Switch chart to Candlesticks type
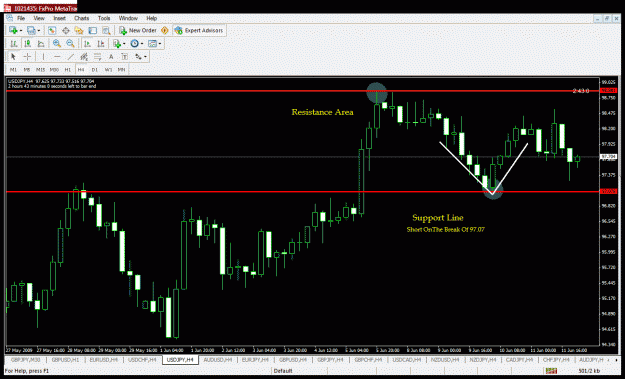625x379 pixels. tap(28, 43)
